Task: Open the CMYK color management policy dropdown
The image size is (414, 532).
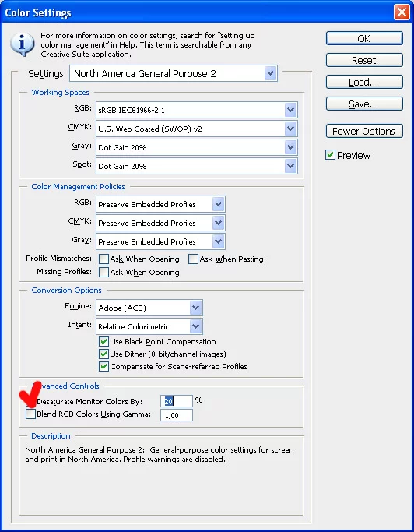Action: (160, 223)
